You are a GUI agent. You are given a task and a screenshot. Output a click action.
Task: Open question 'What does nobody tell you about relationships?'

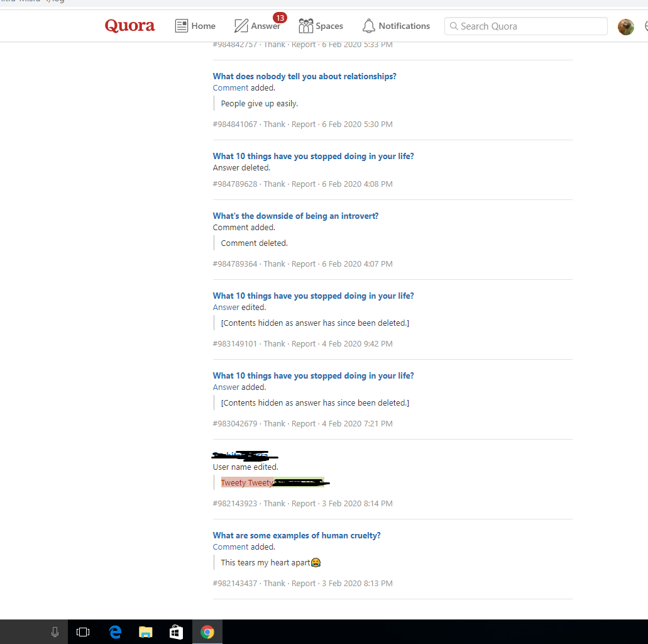point(305,76)
